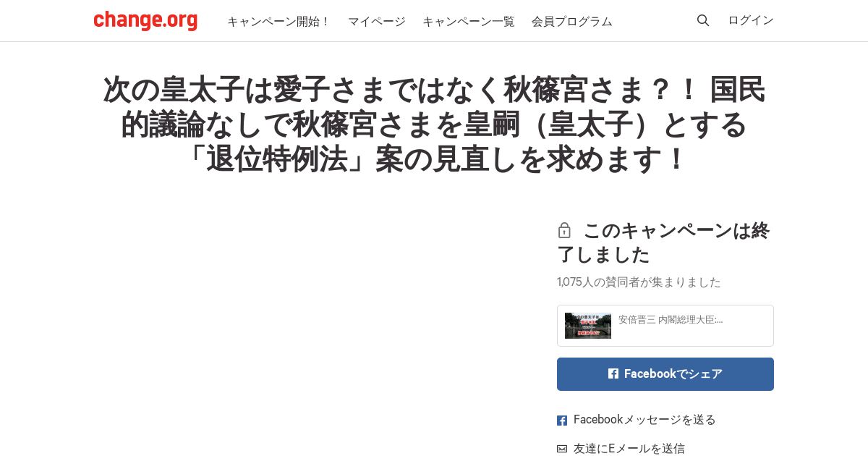This screenshot has height=456, width=868.
Task: Open the petition thumbnail image in the card
Action: [588, 326]
